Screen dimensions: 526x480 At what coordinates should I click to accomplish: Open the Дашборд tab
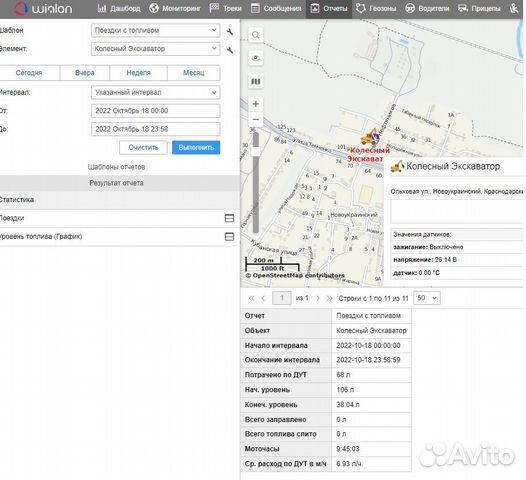click(x=119, y=8)
